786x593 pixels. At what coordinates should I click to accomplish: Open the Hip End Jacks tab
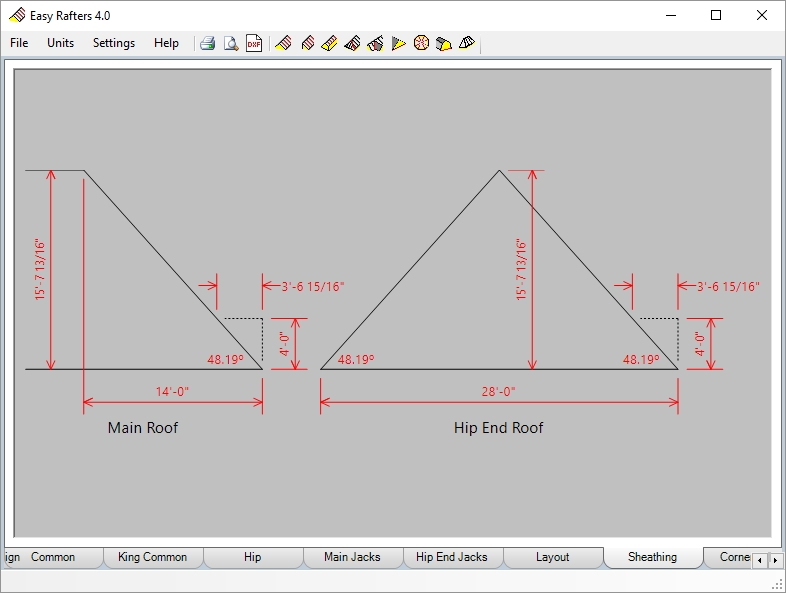click(452, 557)
